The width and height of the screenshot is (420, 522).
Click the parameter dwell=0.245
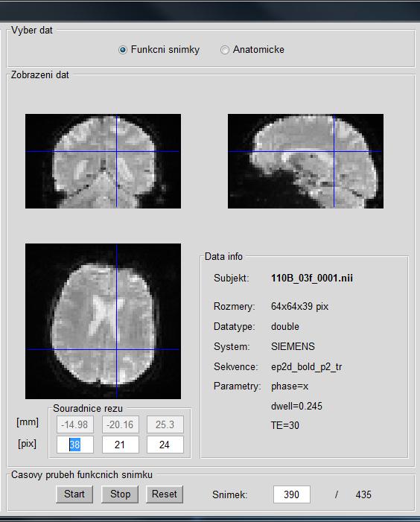tap(296, 406)
